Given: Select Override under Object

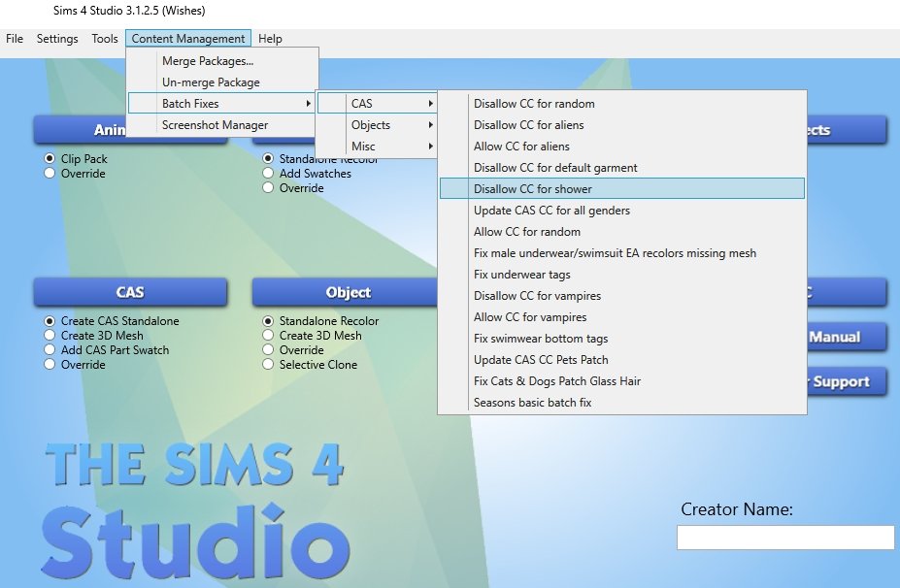Looking at the screenshot, I should pyautogui.click(x=268, y=349).
